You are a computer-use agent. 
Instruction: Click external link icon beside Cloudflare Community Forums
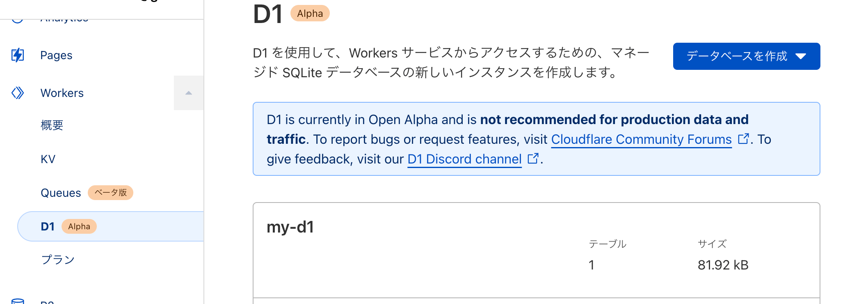click(743, 139)
